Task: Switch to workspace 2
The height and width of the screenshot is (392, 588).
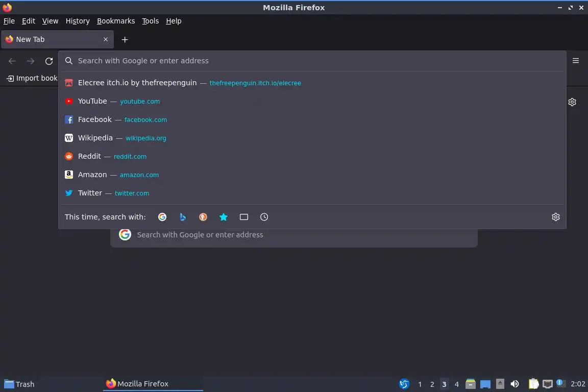Action: pyautogui.click(x=432, y=384)
